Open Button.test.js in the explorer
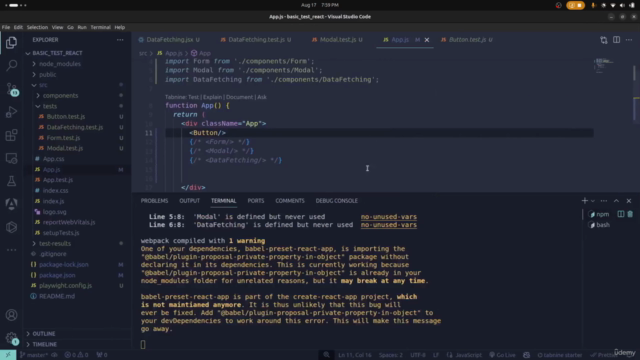Image resolution: width=640 pixels, height=360 pixels. coord(66,116)
